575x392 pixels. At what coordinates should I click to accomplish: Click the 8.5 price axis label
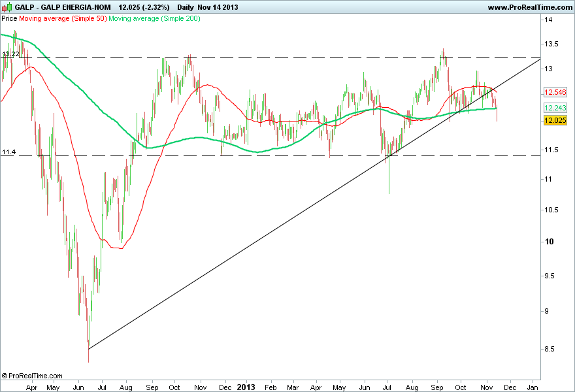[550, 349]
